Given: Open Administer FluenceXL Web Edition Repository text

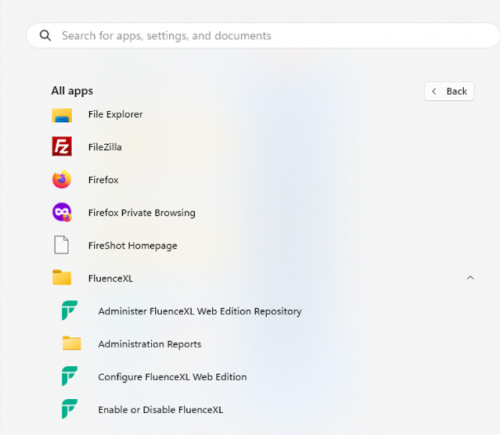Looking at the screenshot, I should point(200,311).
